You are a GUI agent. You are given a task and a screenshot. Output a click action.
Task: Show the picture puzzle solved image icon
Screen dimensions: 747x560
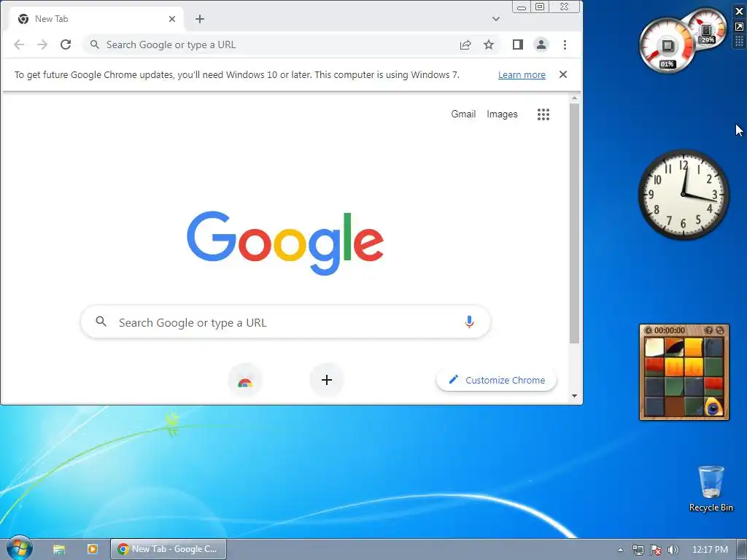tap(708, 330)
